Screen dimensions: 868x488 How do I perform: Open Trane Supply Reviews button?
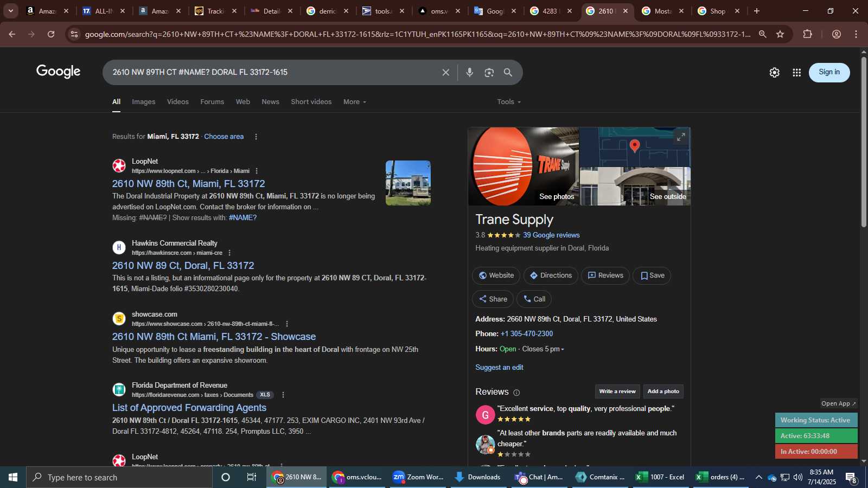coord(605,275)
